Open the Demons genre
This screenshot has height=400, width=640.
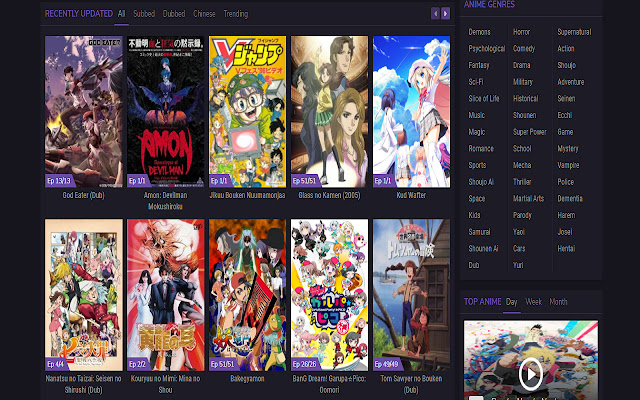pyautogui.click(x=479, y=32)
